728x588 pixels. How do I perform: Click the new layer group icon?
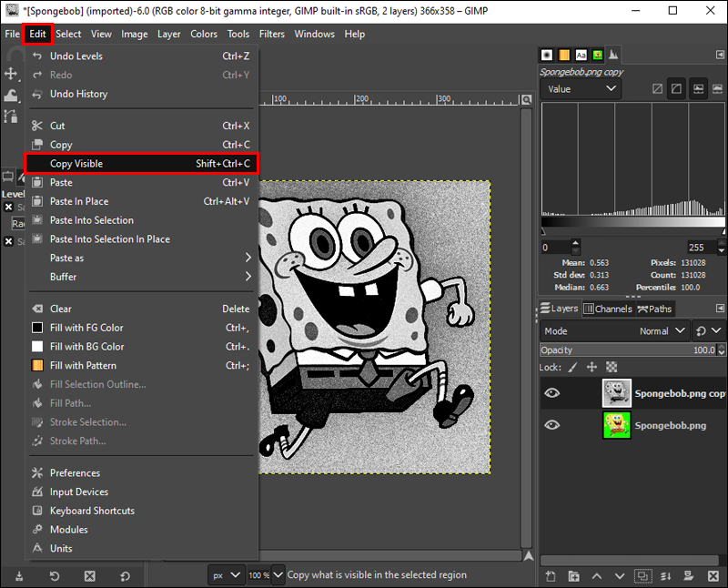point(574,576)
